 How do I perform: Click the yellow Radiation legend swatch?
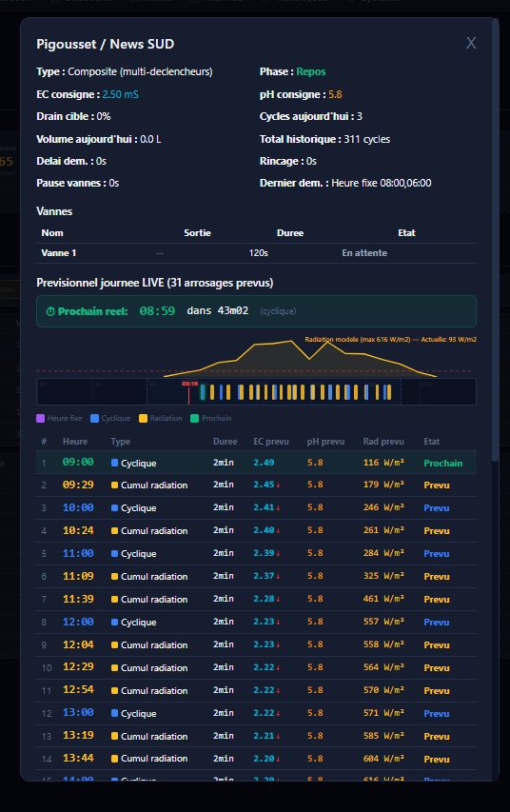(x=143, y=419)
